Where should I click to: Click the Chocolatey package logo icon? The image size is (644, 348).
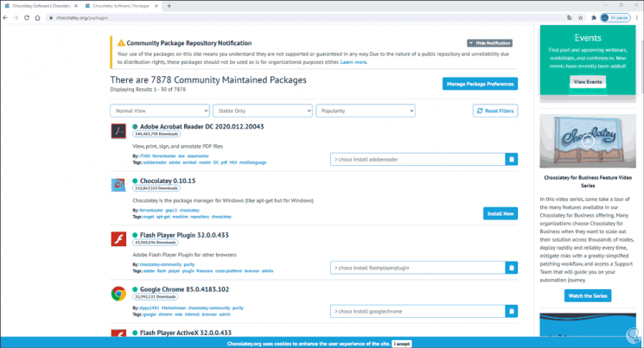click(x=118, y=185)
